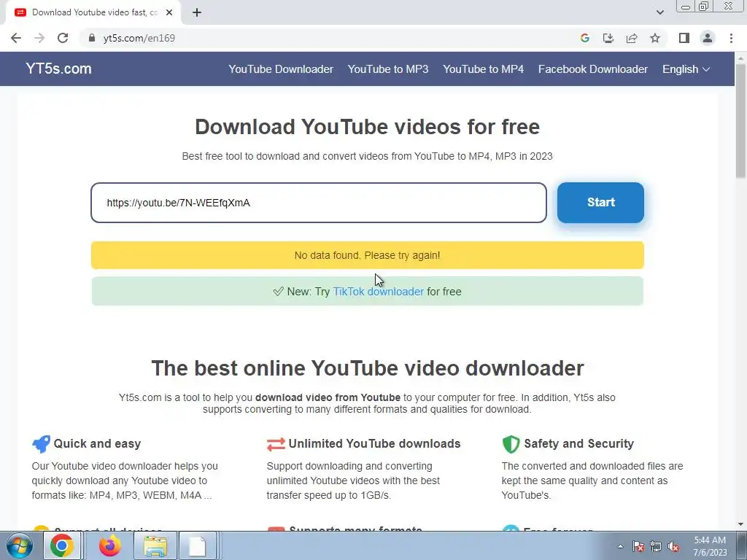This screenshot has width=747, height=560.
Task: Close the Download Youtube video tab
Action: (169, 13)
